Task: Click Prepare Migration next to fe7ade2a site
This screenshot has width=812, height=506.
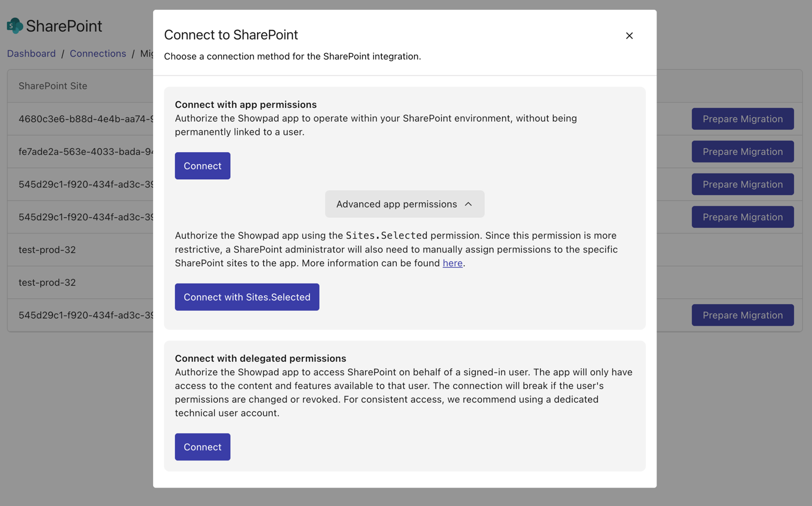Action: [x=742, y=152]
